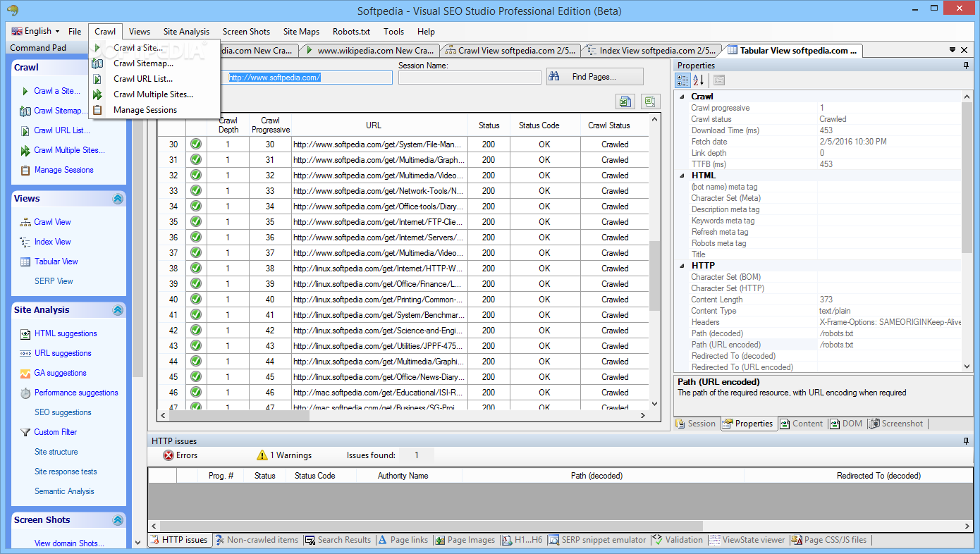Click the Session Name input field
The image size is (980, 554).
470,78
